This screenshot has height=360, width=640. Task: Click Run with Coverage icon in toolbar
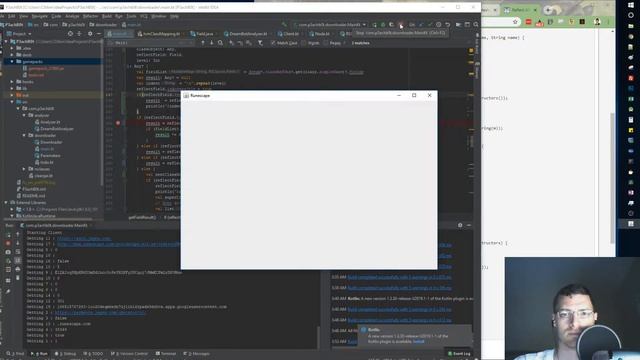point(391,25)
